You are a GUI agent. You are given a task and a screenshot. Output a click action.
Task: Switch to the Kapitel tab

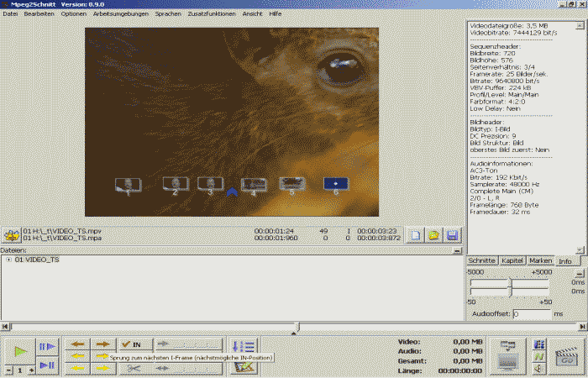[512, 261]
